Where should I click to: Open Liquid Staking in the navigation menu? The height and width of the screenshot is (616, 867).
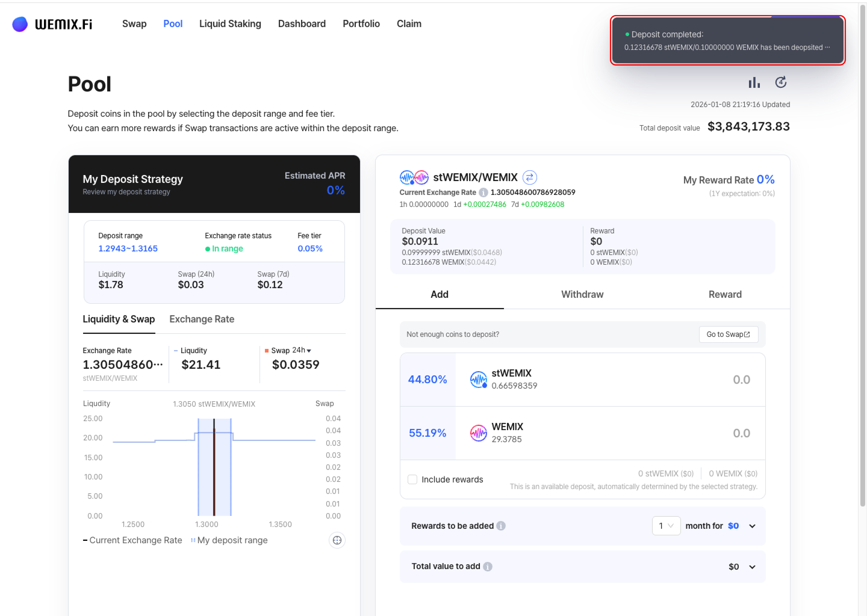click(x=230, y=24)
